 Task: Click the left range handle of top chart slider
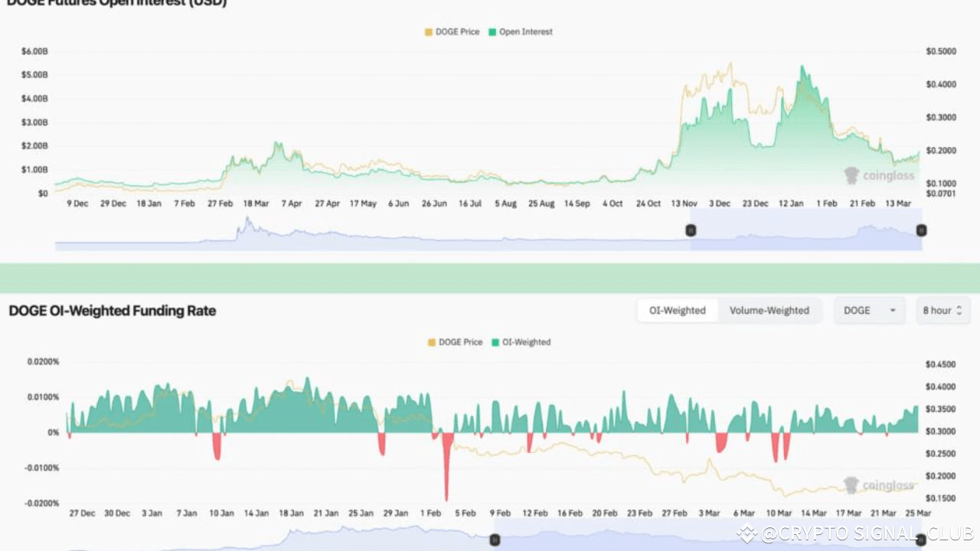tap(691, 230)
